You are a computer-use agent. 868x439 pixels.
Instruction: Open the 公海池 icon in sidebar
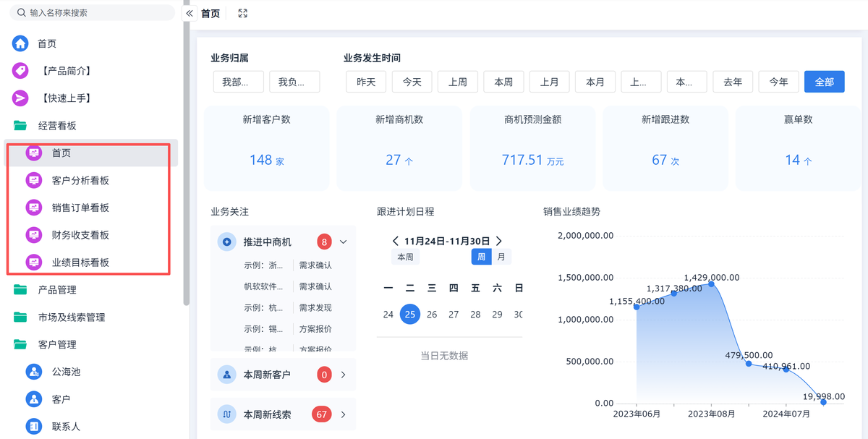[x=34, y=372]
